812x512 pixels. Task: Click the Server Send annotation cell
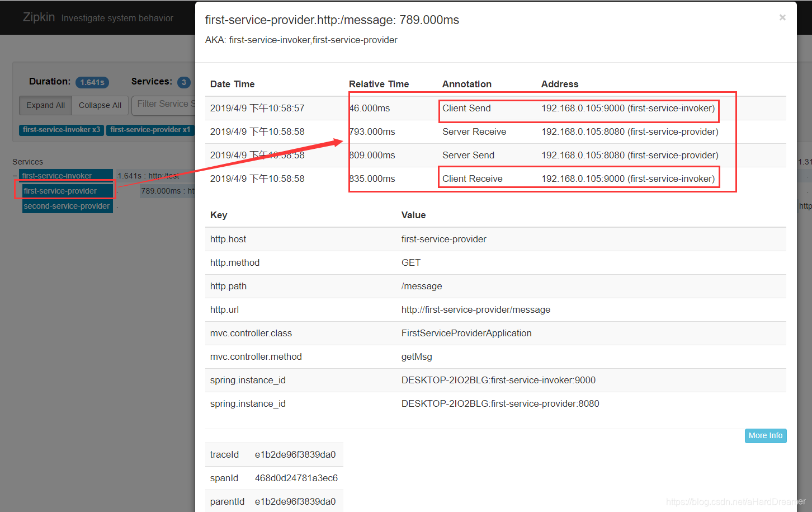[468, 155]
